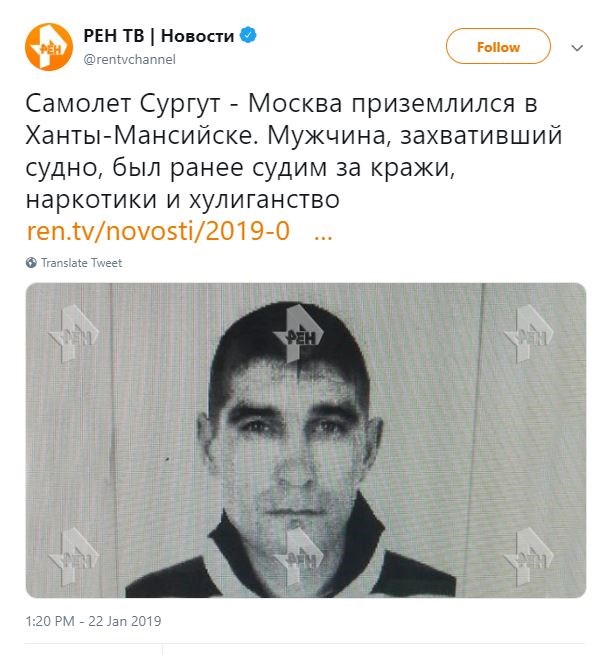
Task: Open the РЕН ТВ | Новости profile name
Action: click(x=159, y=36)
